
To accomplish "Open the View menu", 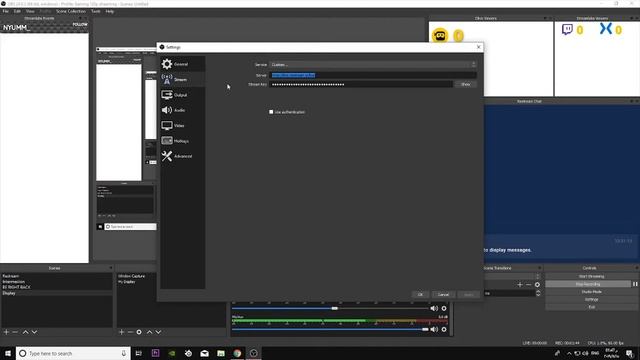I will [x=30, y=11].
